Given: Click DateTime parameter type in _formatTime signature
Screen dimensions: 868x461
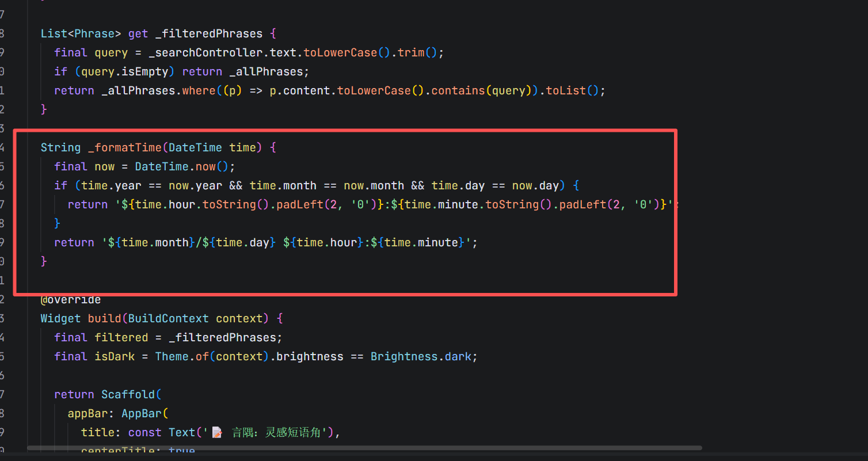Looking at the screenshot, I should coord(195,147).
